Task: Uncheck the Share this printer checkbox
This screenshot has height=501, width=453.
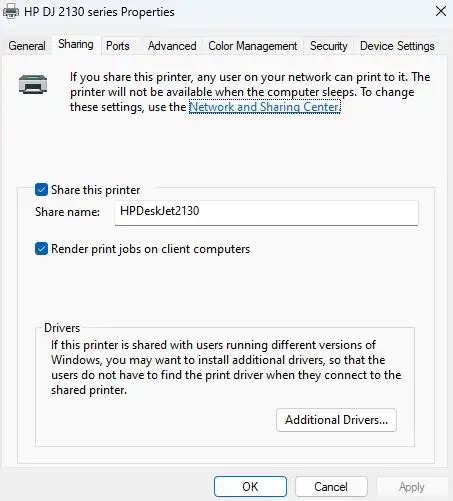Action: 41,190
